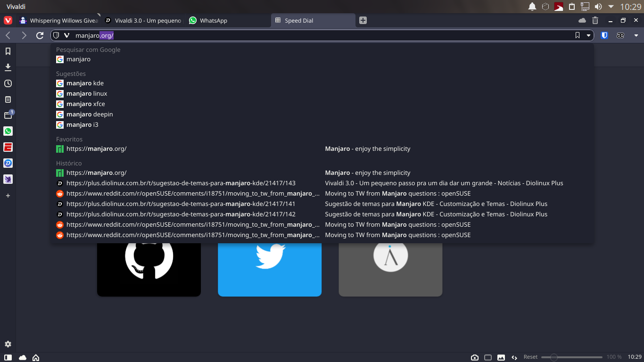Viewport: 644px width, 362px height.
Task: Capture page with camera icon
Action: pos(475,357)
